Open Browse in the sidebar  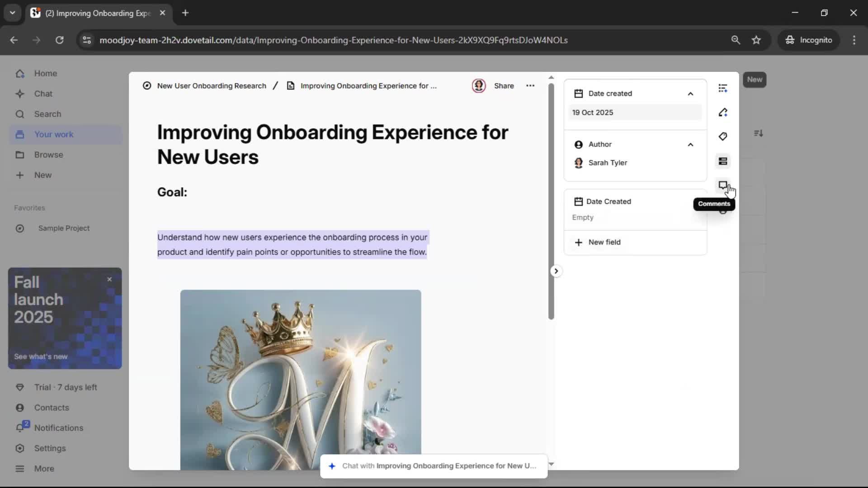tap(48, 155)
